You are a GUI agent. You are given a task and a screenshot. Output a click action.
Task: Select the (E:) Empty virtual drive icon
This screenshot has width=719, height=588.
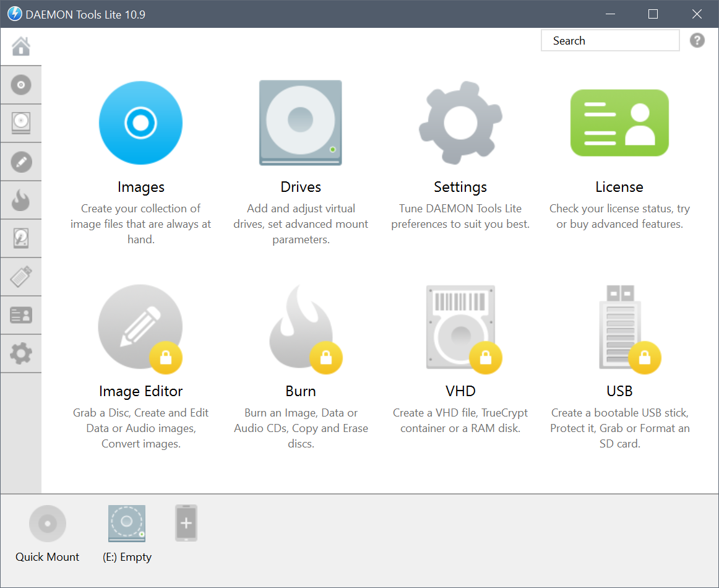[127, 524]
